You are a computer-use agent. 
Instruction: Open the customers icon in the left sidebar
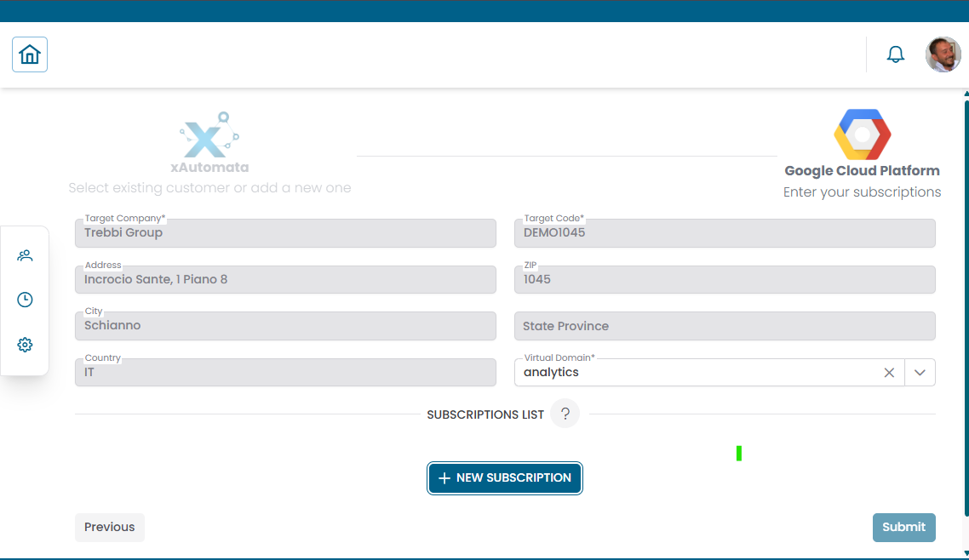coord(25,255)
